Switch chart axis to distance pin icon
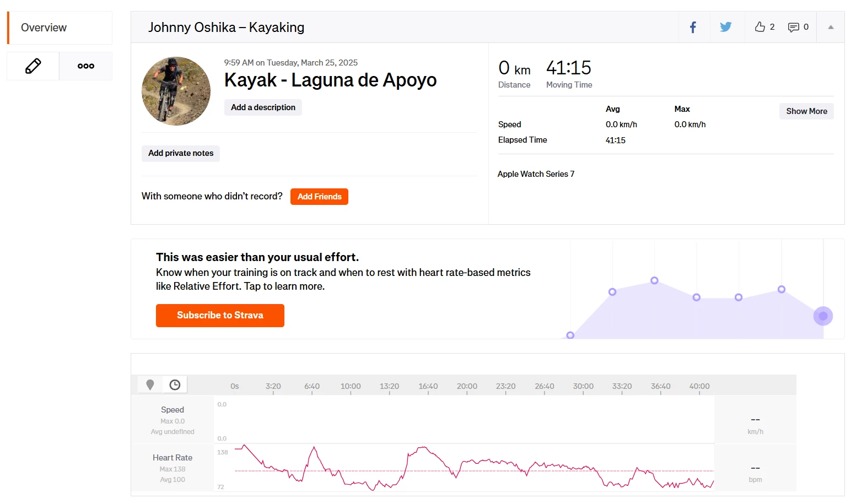Viewport: 851px width, 504px height. point(150,384)
